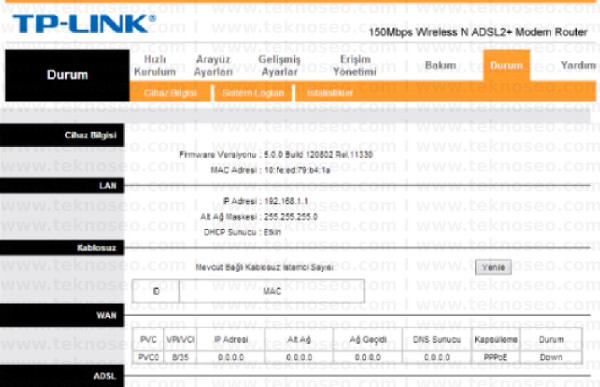Click the Yenile button

coord(493,267)
